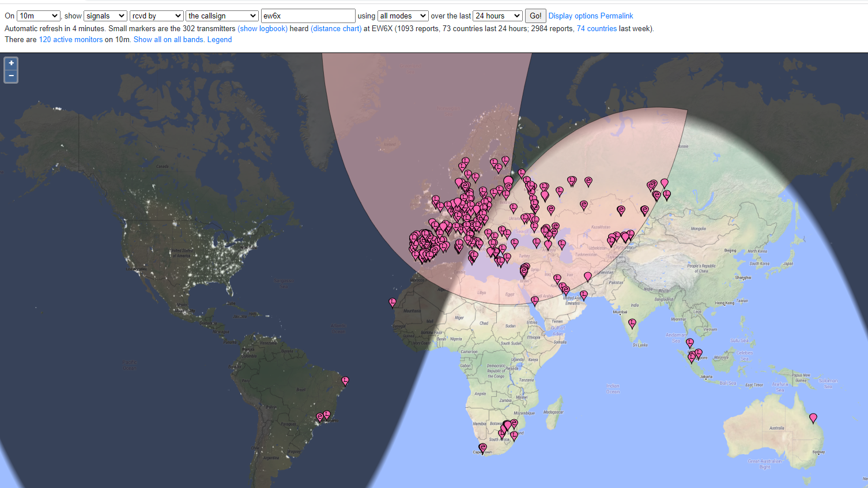Open the 'rcvd by' direction dropdown
The image size is (868, 488).
coord(156,16)
